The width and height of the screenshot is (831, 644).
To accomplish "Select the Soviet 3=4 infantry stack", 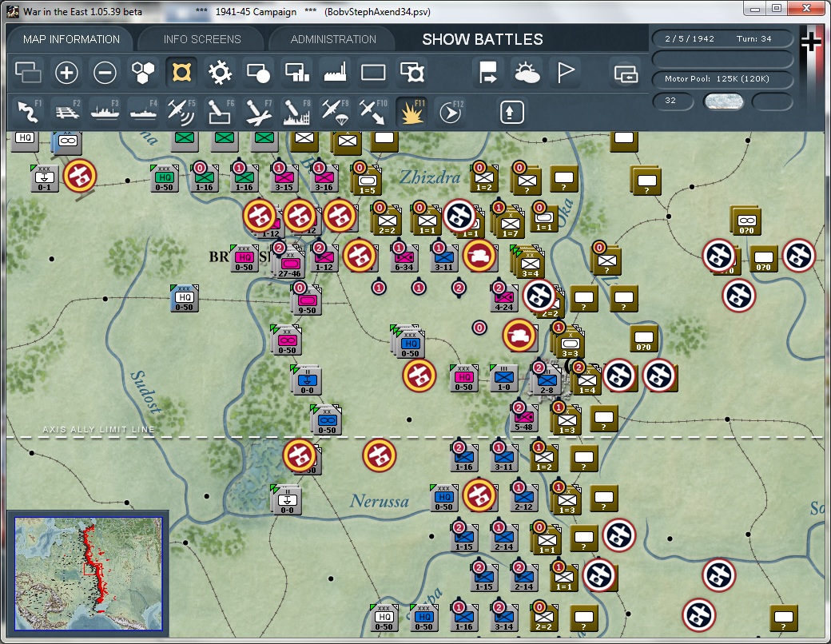I will (529, 264).
